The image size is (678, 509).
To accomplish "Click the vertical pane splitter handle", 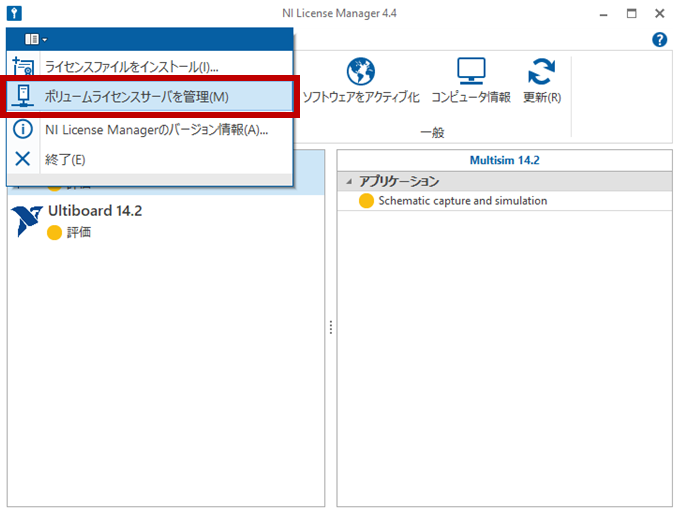I will tap(331, 327).
